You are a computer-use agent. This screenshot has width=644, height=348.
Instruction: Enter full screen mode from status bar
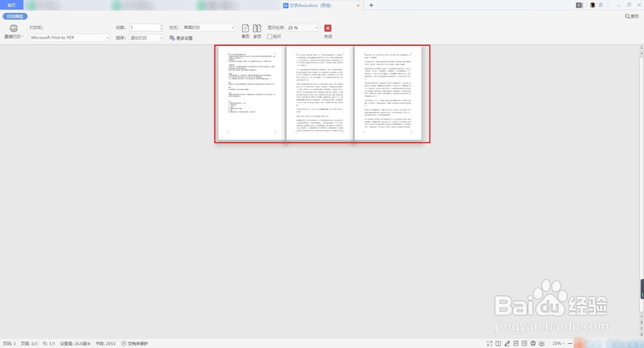pyautogui.click(x=489, y=343)
